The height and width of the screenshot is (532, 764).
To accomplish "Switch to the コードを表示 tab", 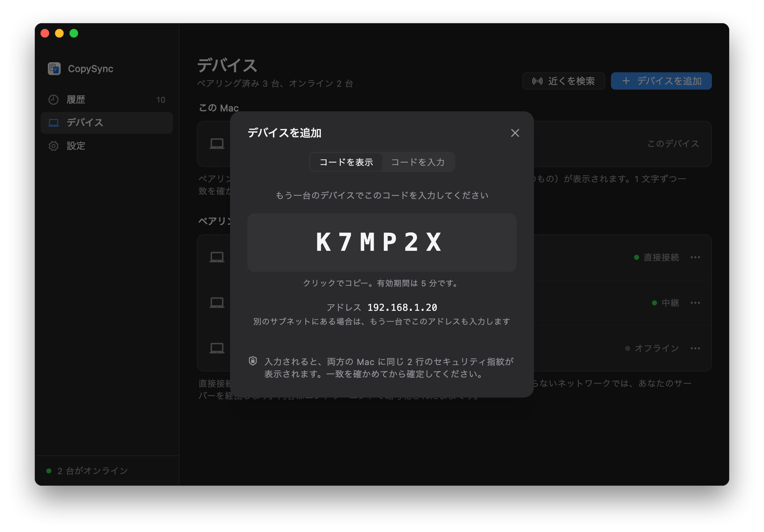I will [x=346, y=162].
